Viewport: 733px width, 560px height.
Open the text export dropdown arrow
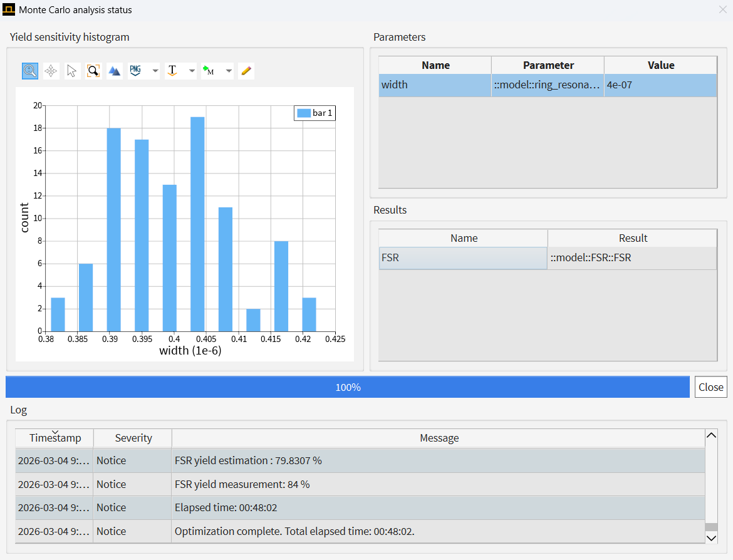click(192, 71)
